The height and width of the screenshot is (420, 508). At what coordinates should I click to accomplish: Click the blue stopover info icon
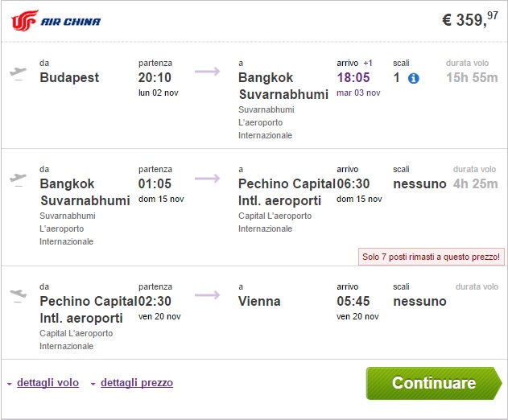(414, 78)
